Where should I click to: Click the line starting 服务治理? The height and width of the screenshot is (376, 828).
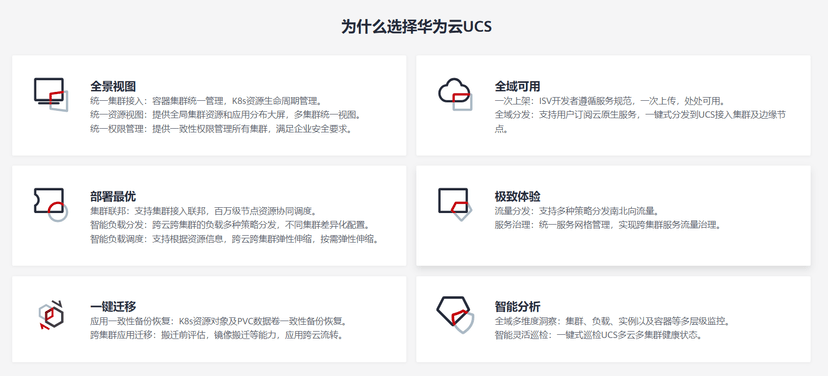(x=608, y=224)
